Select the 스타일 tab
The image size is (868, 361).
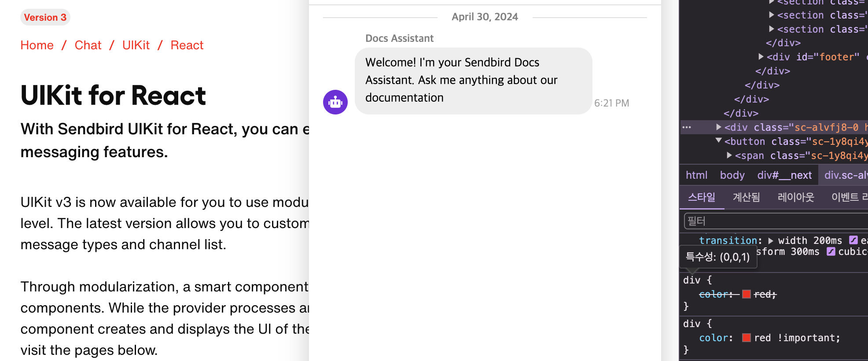[702, 197]
